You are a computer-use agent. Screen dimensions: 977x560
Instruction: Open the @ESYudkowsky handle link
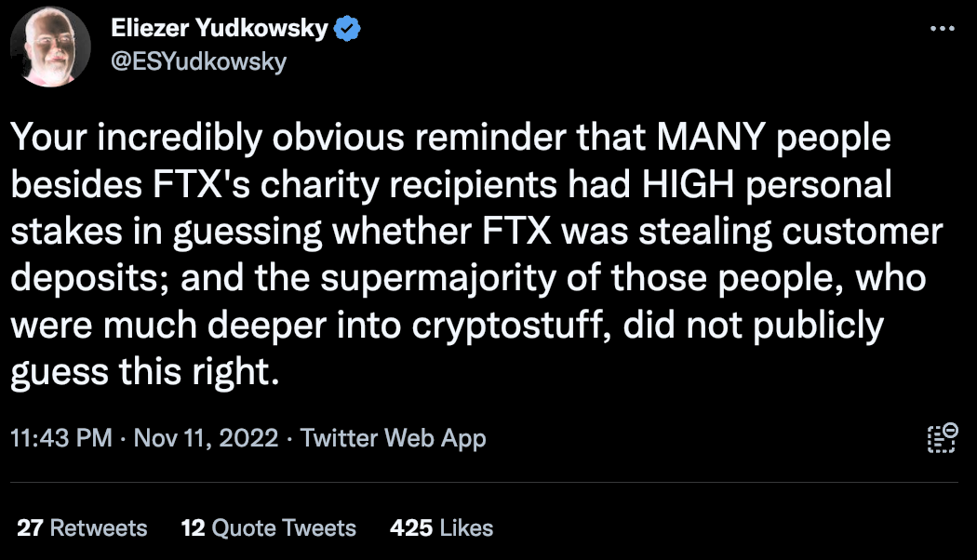click(x=198, y=60)
